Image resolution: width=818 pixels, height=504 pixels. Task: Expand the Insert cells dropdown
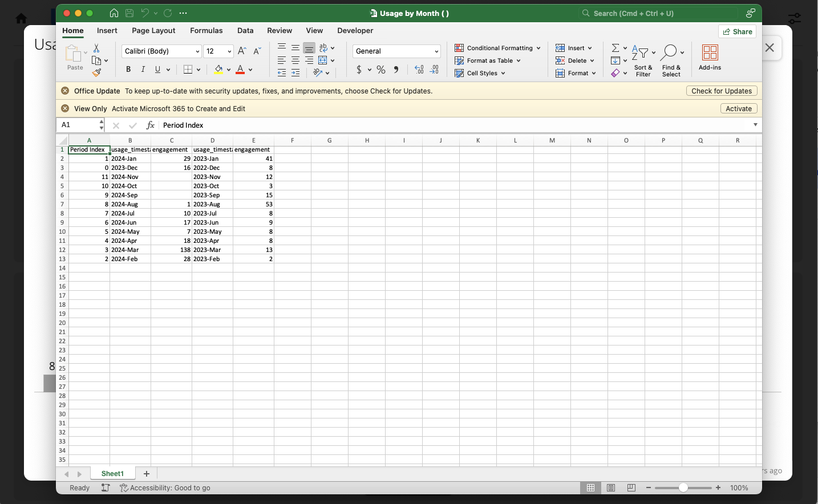590,48
